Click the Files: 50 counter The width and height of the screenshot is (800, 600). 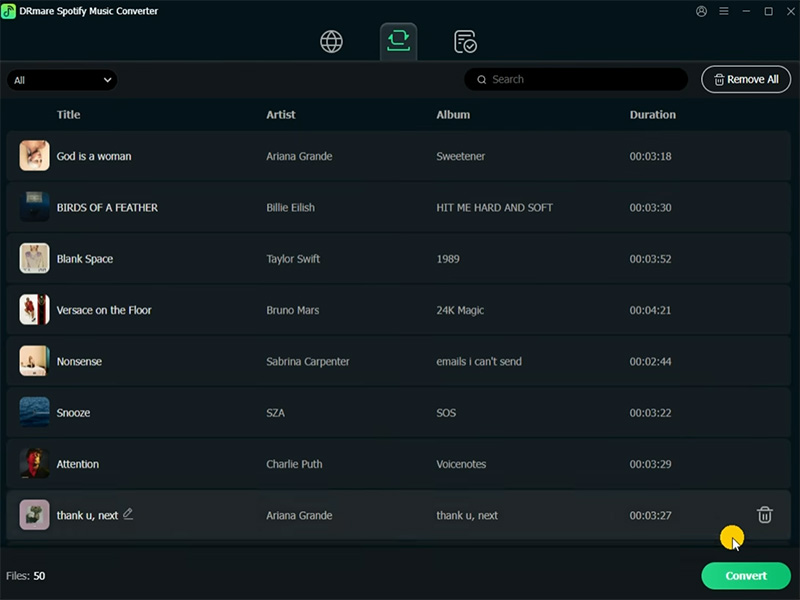26,576
